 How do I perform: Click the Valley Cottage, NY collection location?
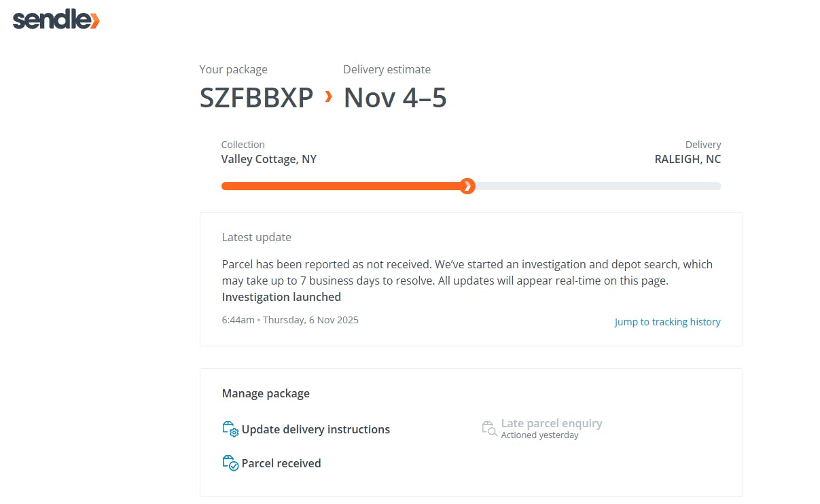coord(268,159)
